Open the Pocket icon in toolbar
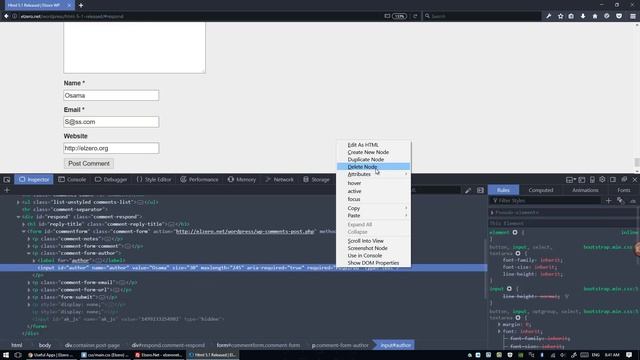 [x=619, y=16]
